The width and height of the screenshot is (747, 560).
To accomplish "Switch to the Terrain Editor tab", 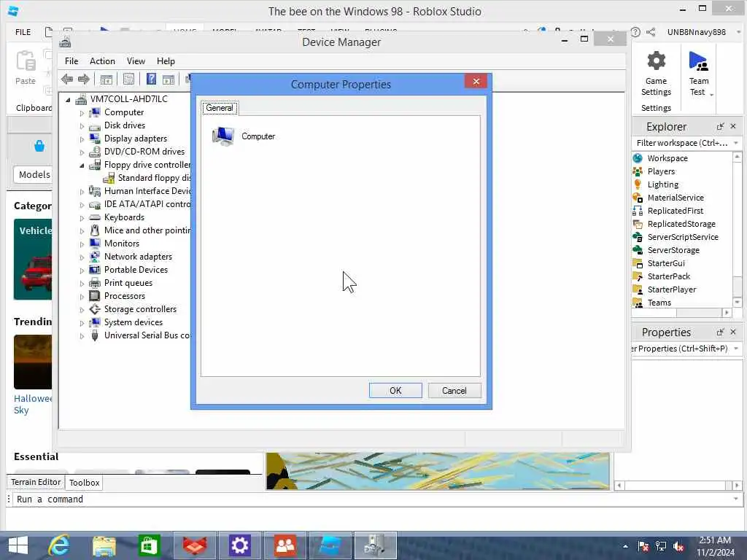I will point(36,482).
